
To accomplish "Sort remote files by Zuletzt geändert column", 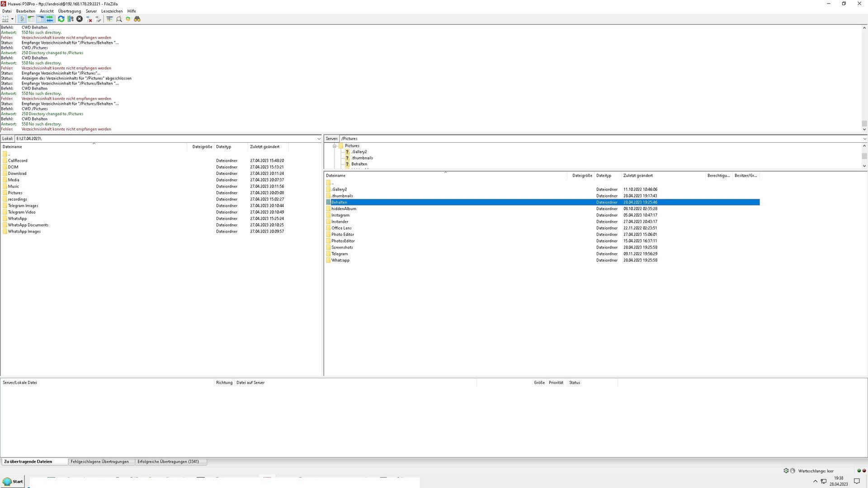I will [x=638, y=175].
